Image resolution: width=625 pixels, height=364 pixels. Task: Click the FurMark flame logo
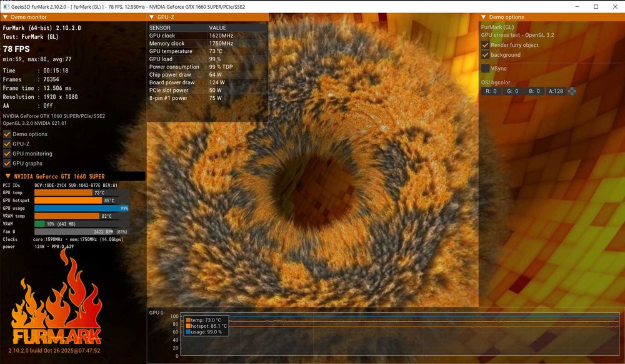pos(56,297)
